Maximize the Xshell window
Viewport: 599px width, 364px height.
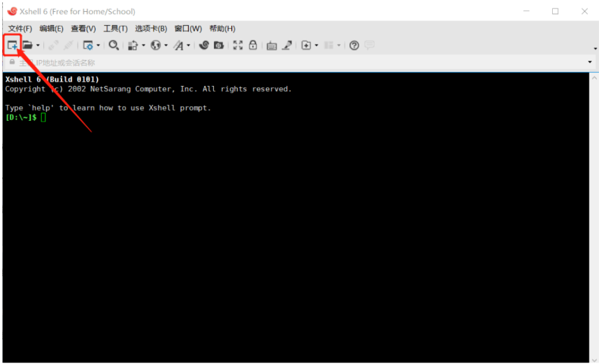click(x=556, y=11)
